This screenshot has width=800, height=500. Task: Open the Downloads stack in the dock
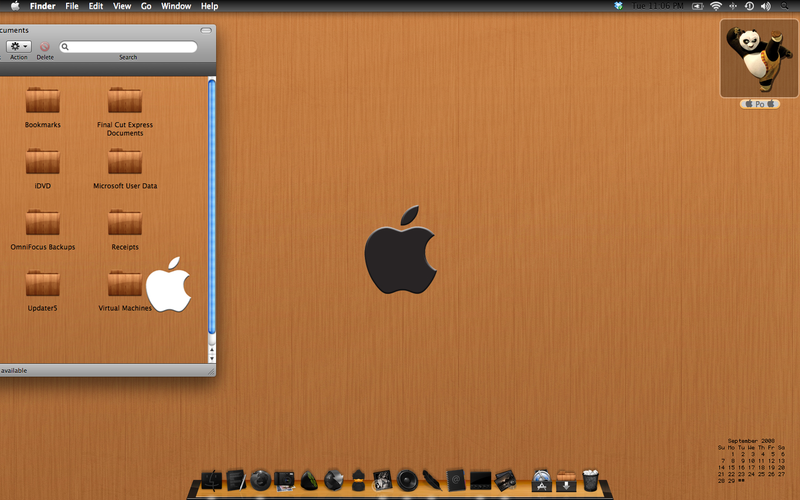(566, 481)
